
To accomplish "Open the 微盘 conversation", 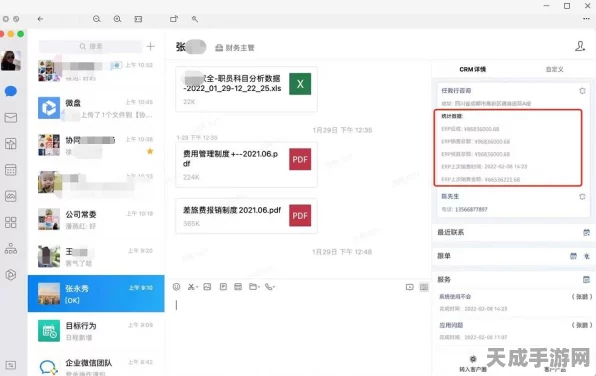I will coord(96,108).
